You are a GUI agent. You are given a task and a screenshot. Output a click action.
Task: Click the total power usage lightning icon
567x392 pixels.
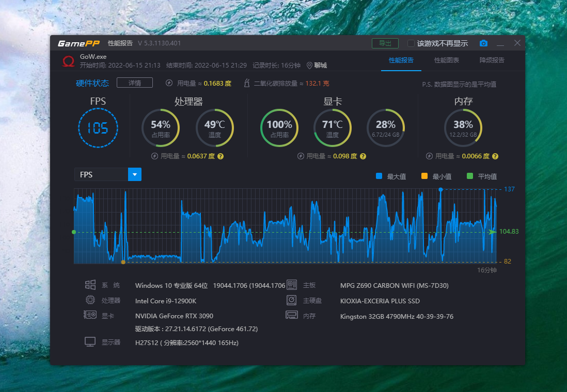pos(169,83)
